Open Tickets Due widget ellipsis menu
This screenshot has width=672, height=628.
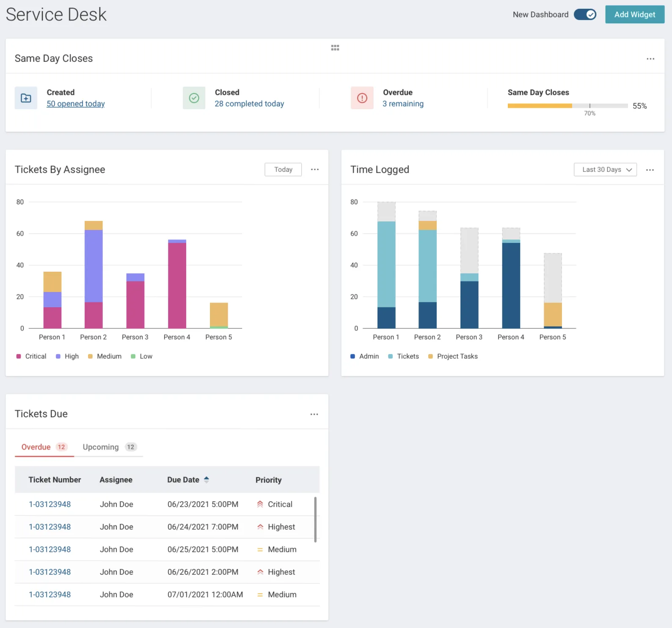314,414
